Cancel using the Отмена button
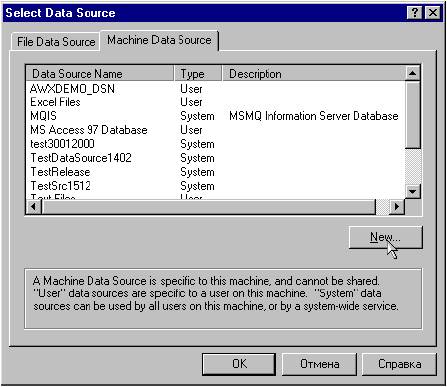The width and height of the screenshot is (447, 387). pyautogui.click(x=319, y=364)
